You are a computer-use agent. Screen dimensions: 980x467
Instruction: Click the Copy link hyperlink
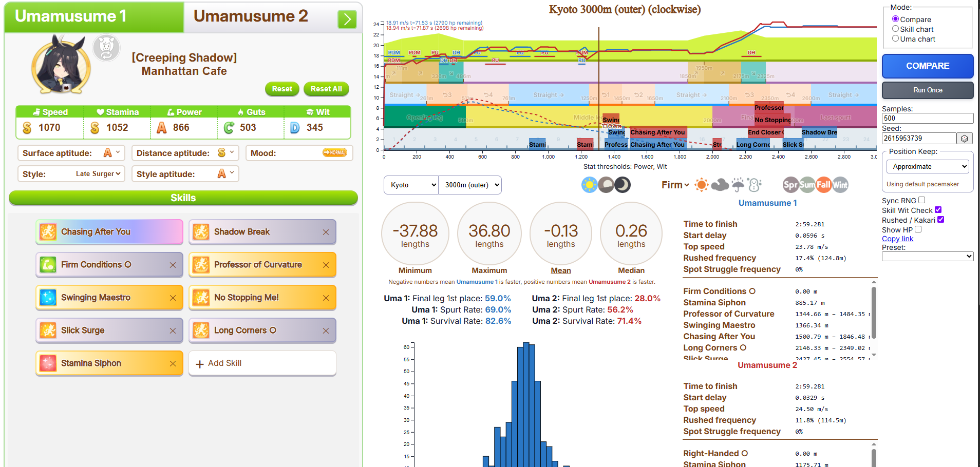[x=897, y=239]
